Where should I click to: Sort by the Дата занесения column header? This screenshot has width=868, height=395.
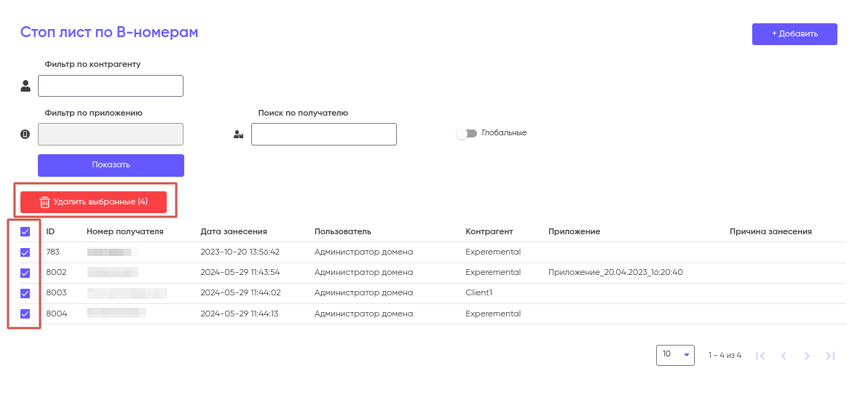pos(234,231)
